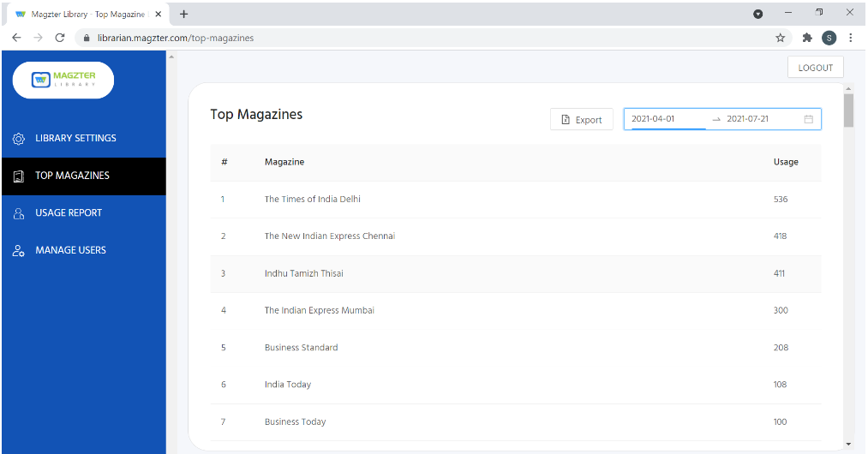Image resolution: width=868 pixels, height=454 pixels.
Task: Open Usage Report page
Action: 84,213
